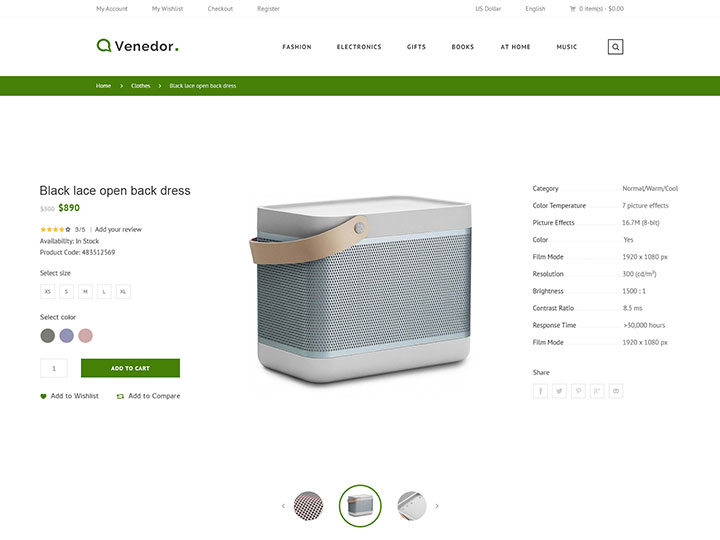Viewport: 720px width, 540px height.
Task: Share product on Facebook
Action: (x=540, y=391)
